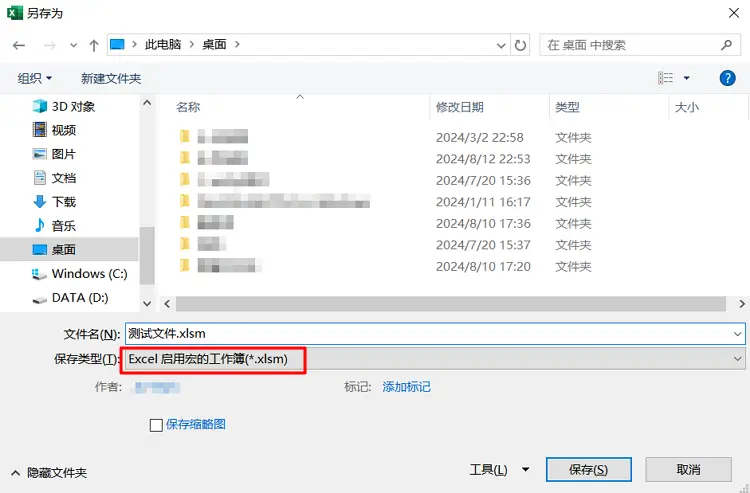Open the 工具(L) dropdown

[499, 470]
